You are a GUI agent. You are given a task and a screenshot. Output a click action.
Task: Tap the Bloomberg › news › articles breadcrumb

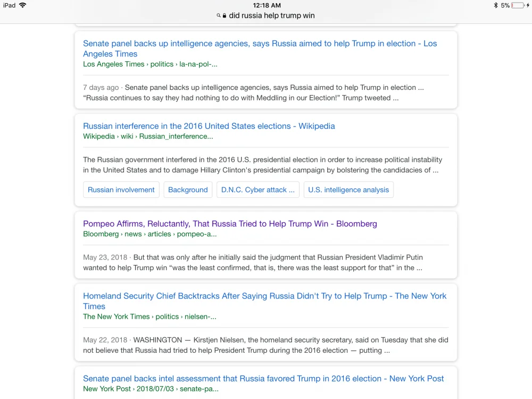tap(149, 234)
